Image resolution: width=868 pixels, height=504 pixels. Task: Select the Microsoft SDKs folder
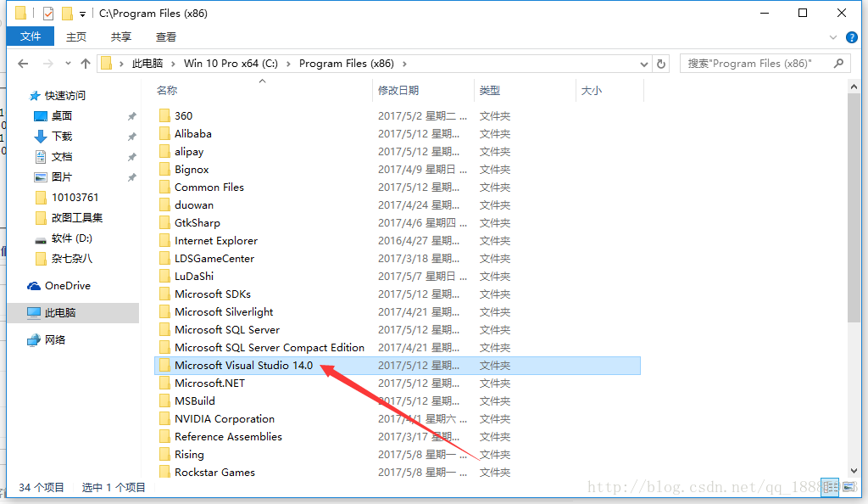tap(213, 294)
